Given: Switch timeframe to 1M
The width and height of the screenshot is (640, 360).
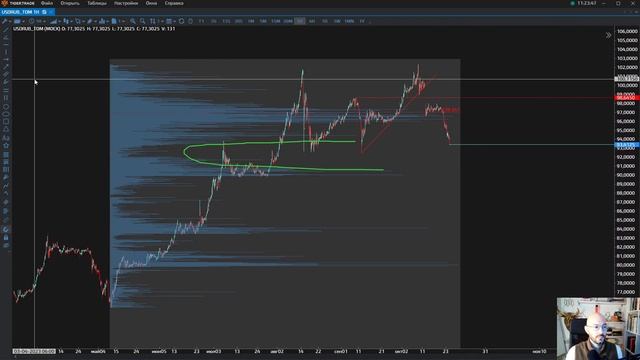Looking at the screenshot, I should click(x=251, y=21).
